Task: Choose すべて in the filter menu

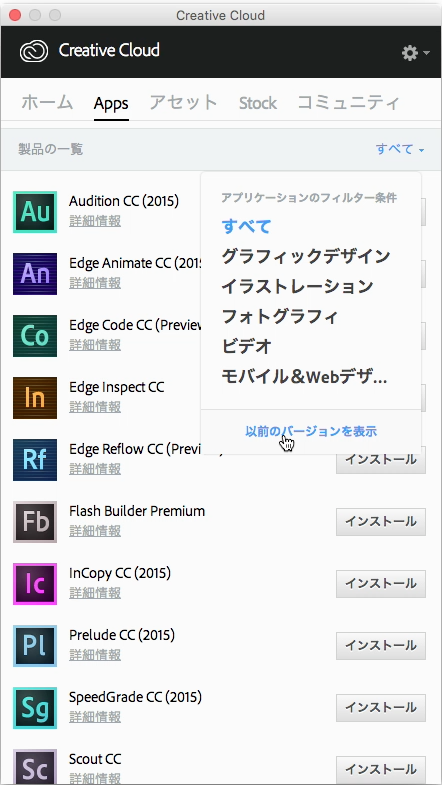Action: [246, 226]
